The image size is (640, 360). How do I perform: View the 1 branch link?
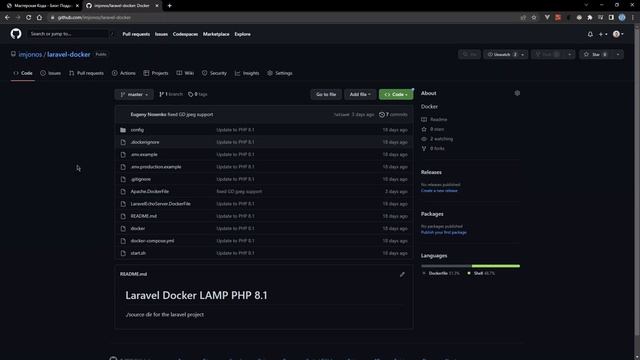pos(171,94)
